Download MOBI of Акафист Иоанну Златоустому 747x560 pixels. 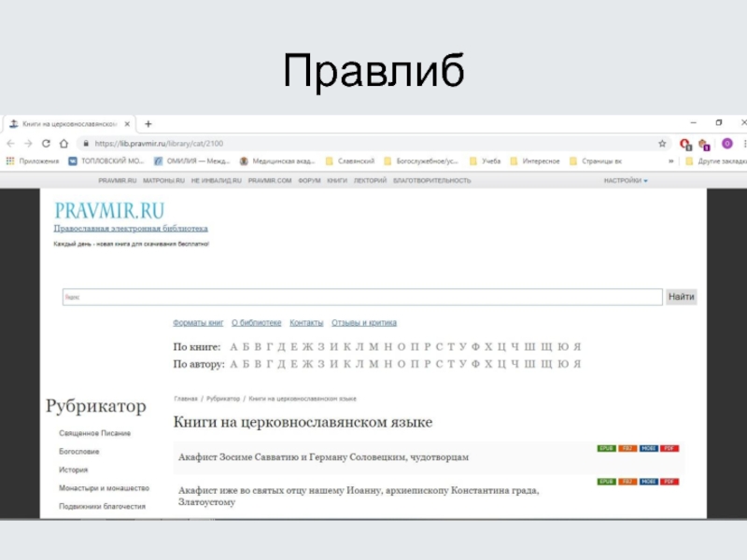648,482
